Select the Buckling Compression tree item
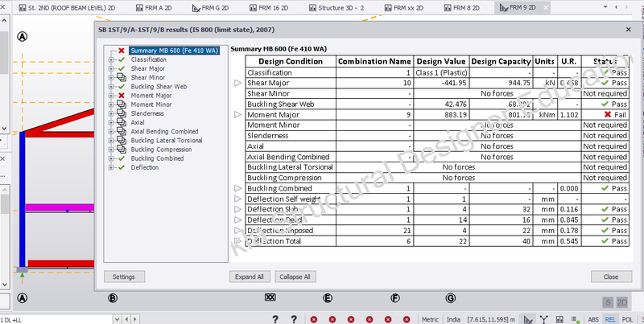 [x=161, y=150]
